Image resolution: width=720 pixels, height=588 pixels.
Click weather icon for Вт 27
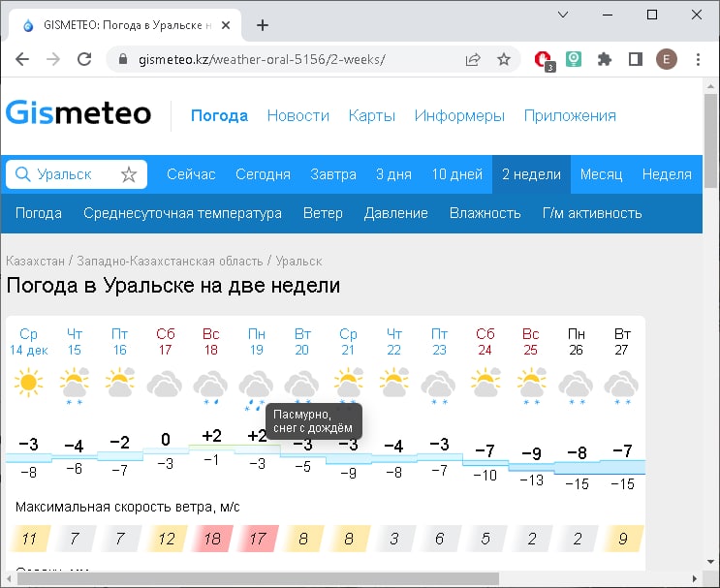pos(621,387)
